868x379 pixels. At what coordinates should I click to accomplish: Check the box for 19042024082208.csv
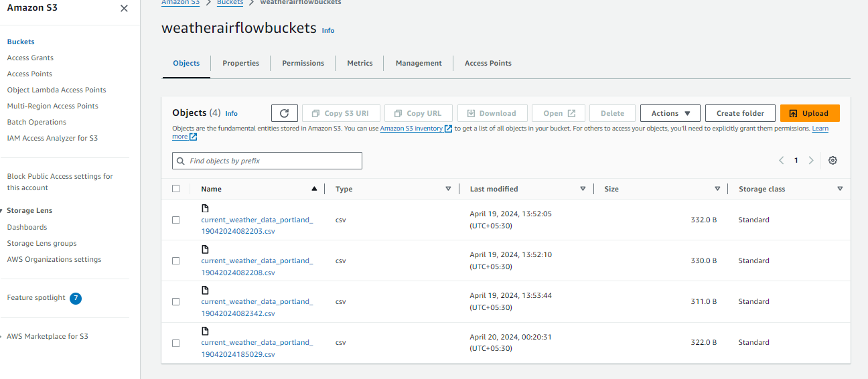pyautogui.click(x=176, y=260)
